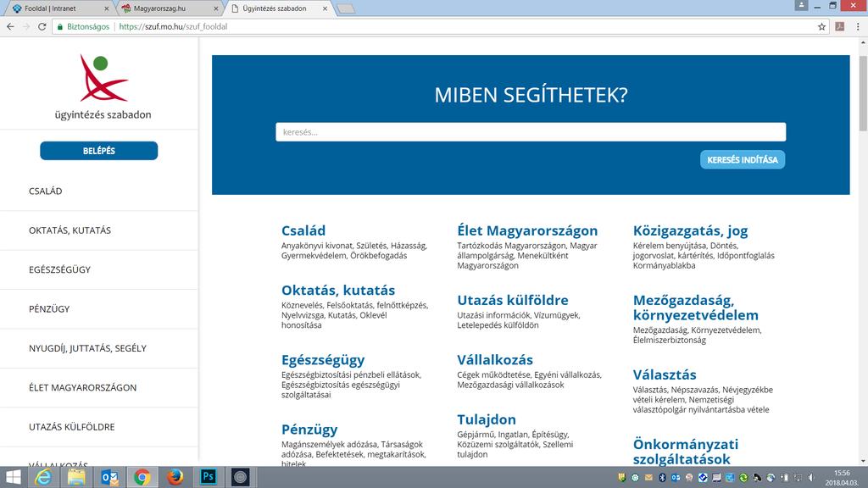Click the Chrome profile avatar icon
868x488 pixels.
click(x=801, y=6)
